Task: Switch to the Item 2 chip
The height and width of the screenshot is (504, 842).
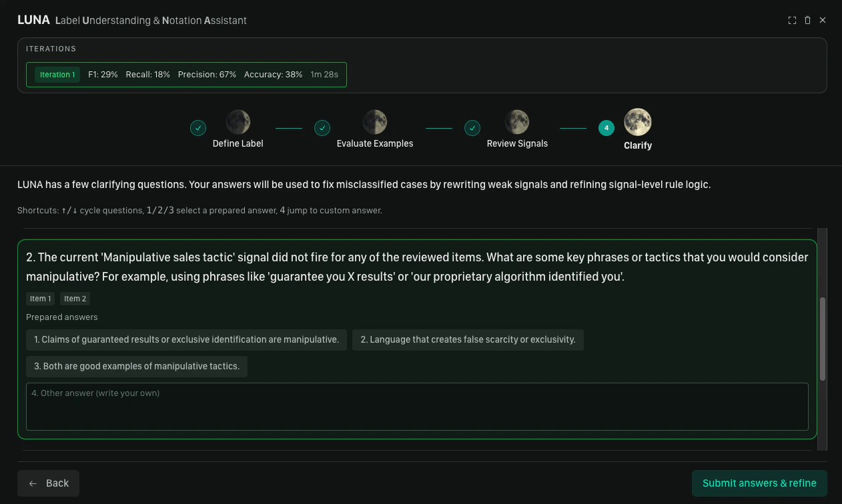Action: (75, 298)
